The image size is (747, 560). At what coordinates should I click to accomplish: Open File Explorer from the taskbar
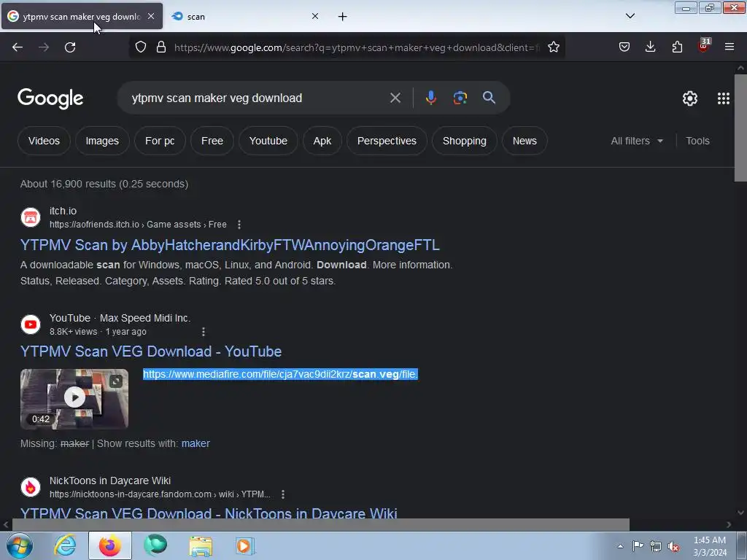click(201, 545)
